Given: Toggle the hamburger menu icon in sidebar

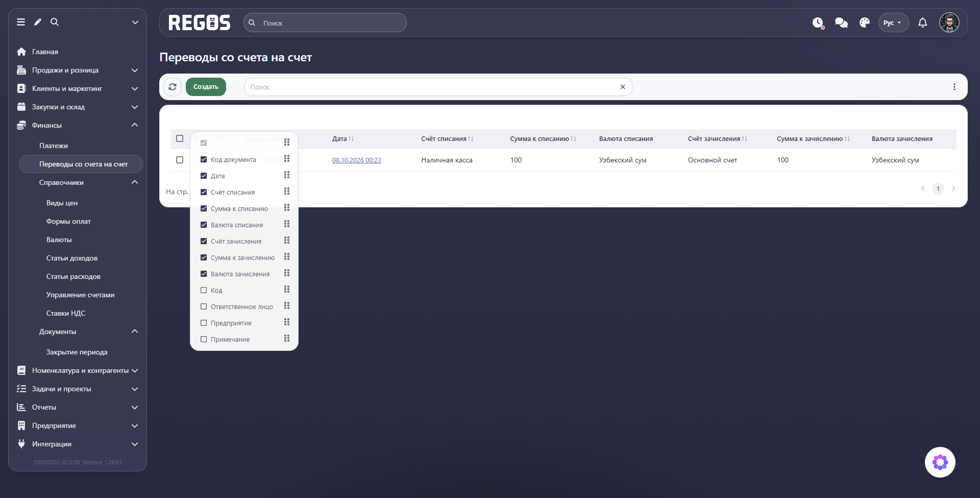Looking at the screenshot, I should coord(21,22).
